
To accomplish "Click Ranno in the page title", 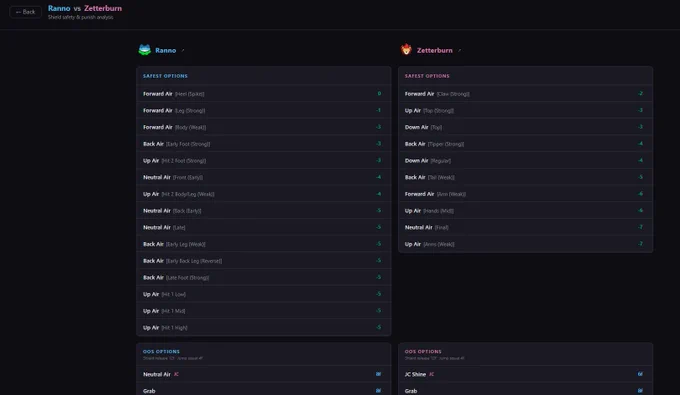I will click(59, 8).
